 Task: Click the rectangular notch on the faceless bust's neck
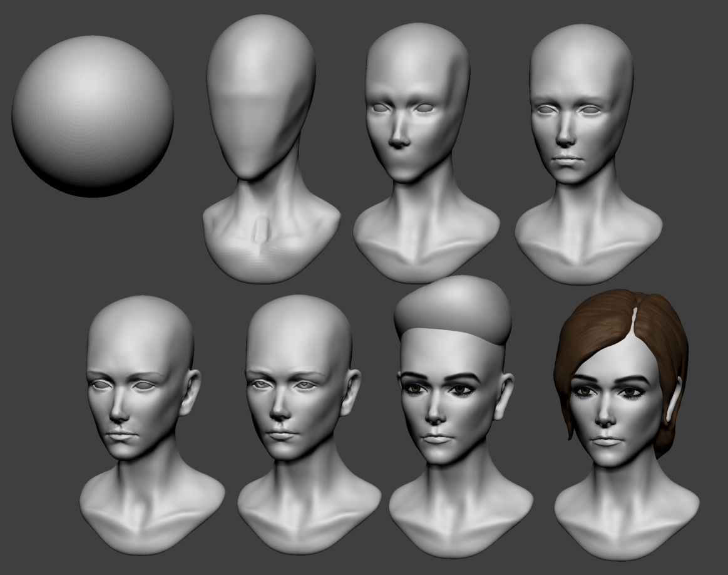tap(260, 231)
